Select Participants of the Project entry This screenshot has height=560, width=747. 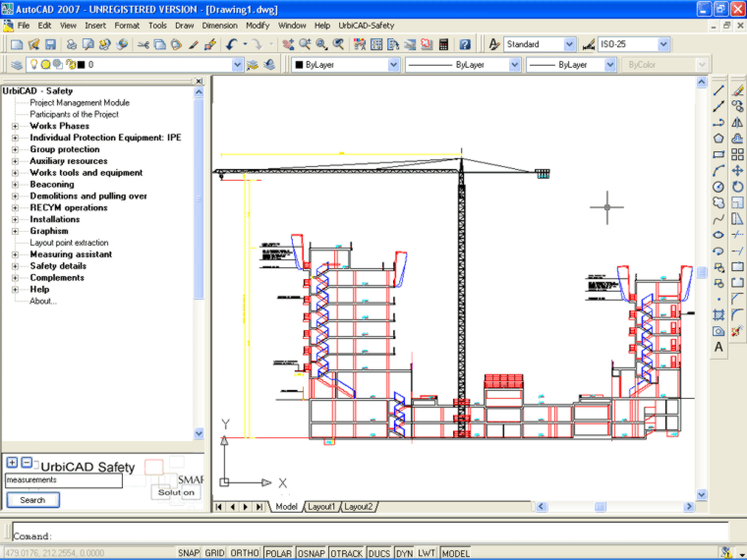(x=75, y=114)
